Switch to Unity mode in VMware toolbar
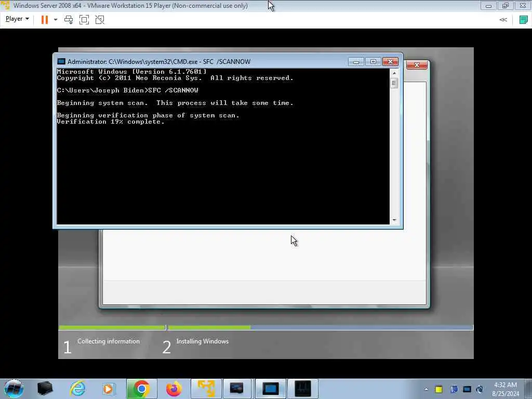 [x=100, y=20]
